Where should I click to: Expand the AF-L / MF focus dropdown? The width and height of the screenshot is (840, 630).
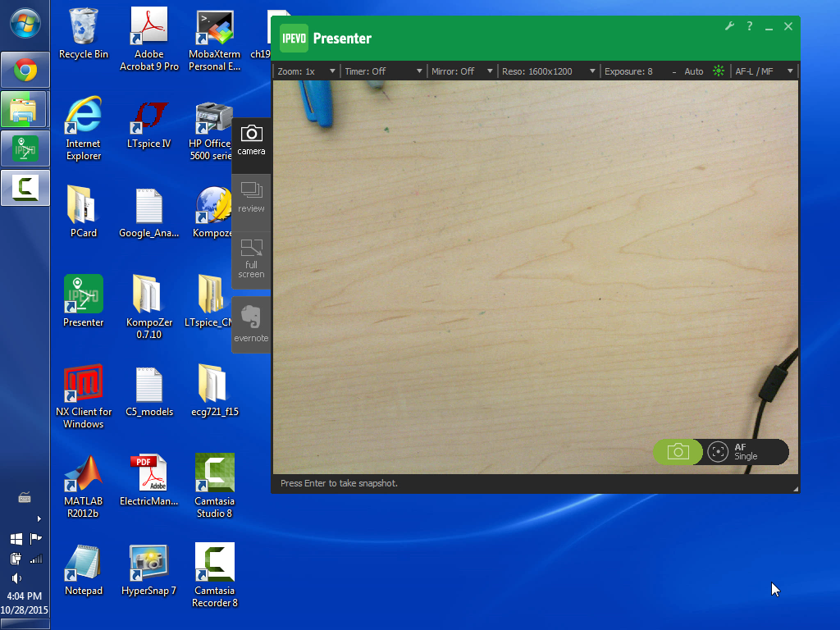pos(764,71)
